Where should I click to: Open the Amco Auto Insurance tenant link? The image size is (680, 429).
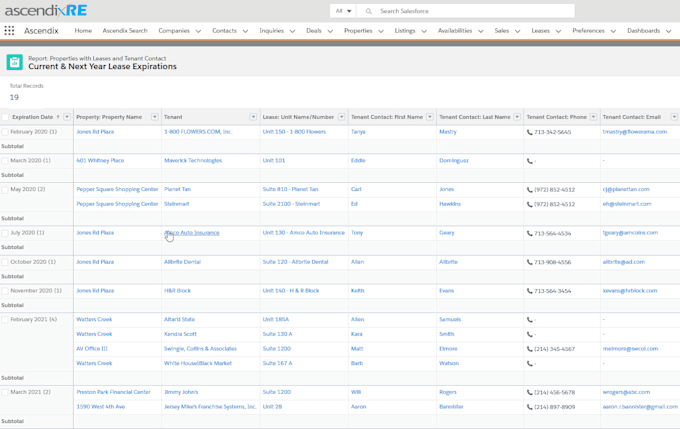point(192,233)
